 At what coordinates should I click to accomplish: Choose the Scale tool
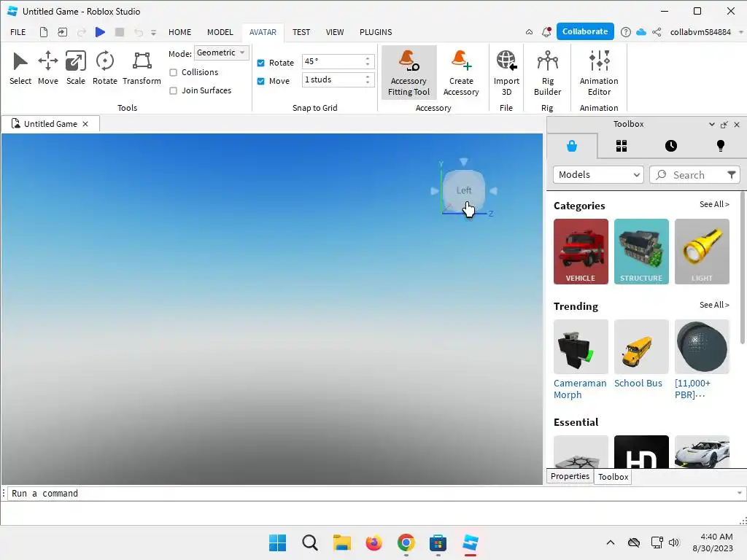coord(76,69)
